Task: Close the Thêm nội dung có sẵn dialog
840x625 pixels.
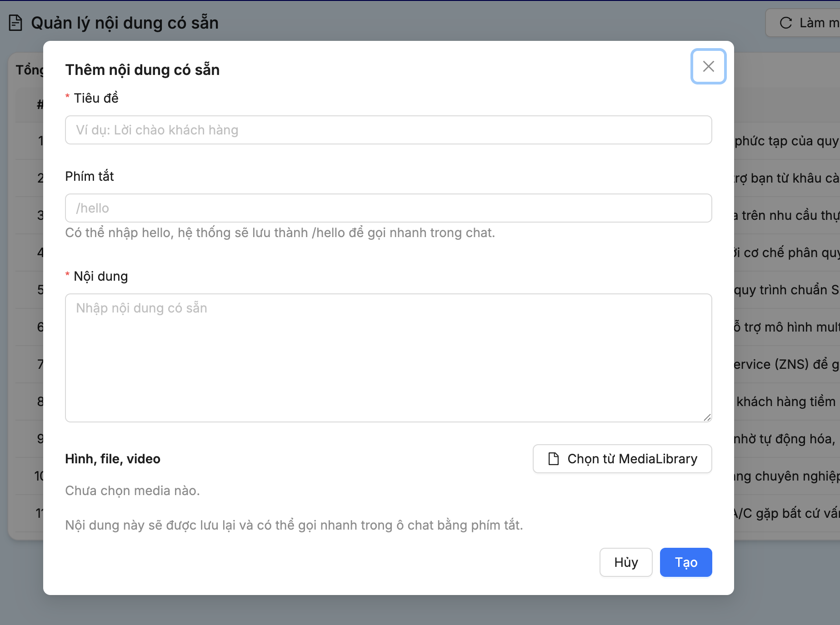Action: [x=708, y=66]
